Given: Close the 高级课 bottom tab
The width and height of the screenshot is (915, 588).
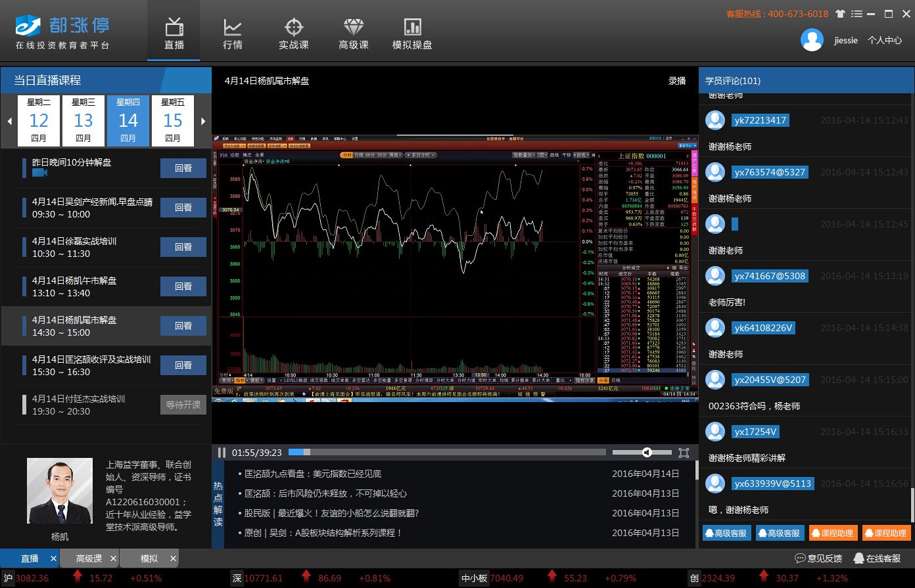Looking at the screenshot, I should tap(113, 558).
